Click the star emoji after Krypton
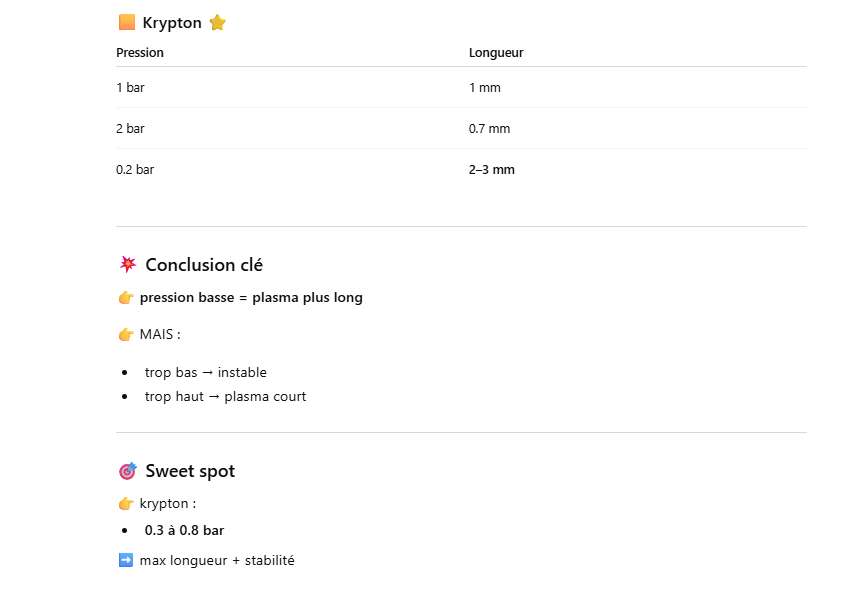This screenshot has width=854, height=596. [217, 23]
